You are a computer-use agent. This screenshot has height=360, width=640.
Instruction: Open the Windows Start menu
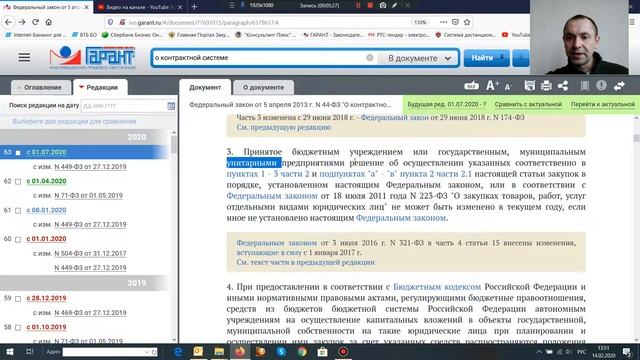click(x=9, y=351)
